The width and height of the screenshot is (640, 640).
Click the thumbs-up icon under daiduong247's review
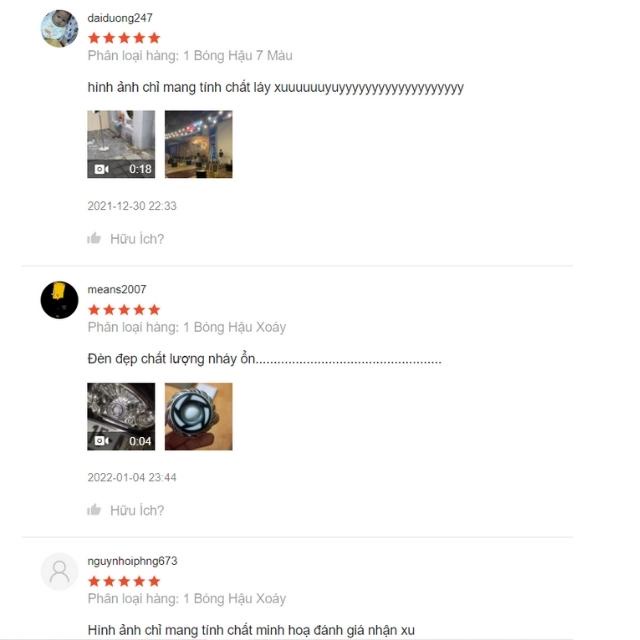(94, 238)
